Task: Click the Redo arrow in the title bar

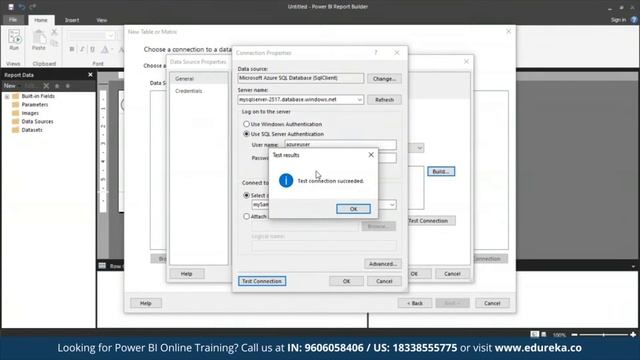Action: click(33, 7)
